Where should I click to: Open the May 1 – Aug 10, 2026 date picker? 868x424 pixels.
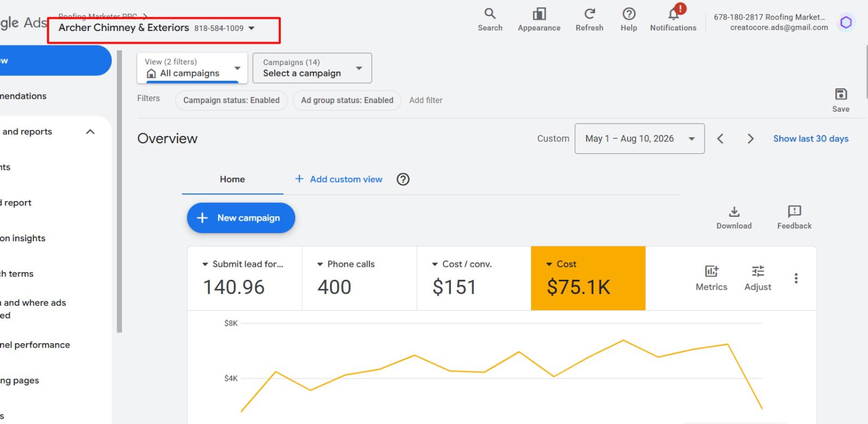click(640, 139)
